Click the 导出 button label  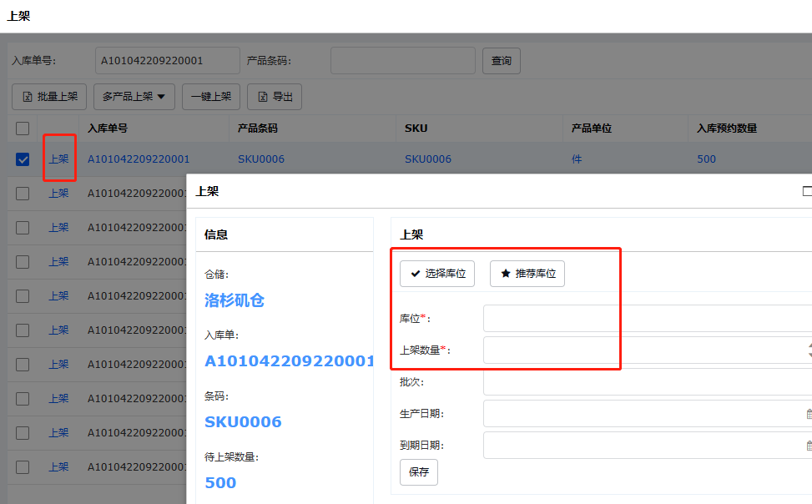click(x=283, y=97)
